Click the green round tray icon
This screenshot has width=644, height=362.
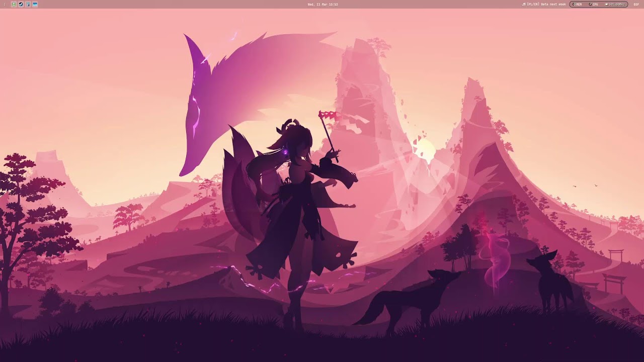[14, 4]
